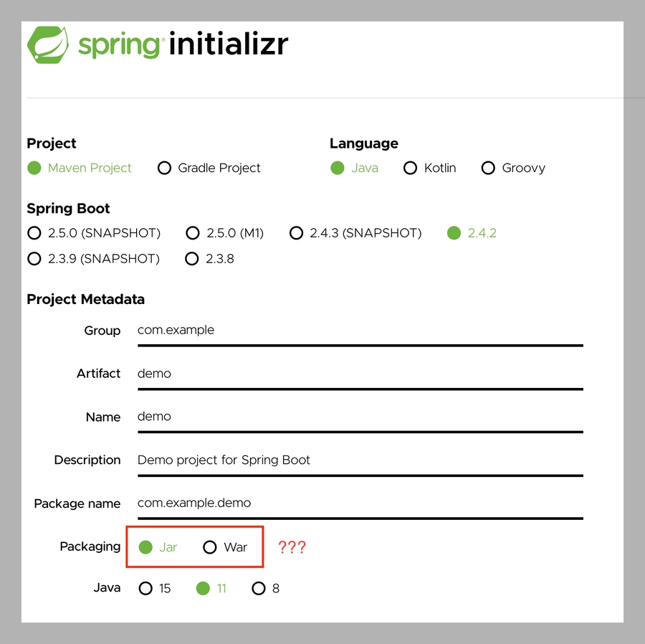Pick Groovy as the language
The image size is (645, 644).
coord(489,169)
